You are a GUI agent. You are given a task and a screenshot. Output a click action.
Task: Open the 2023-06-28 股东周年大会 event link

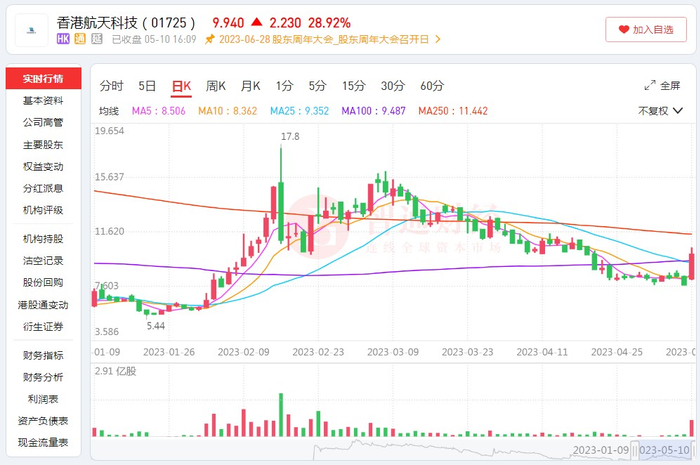(x=324, y=39)
